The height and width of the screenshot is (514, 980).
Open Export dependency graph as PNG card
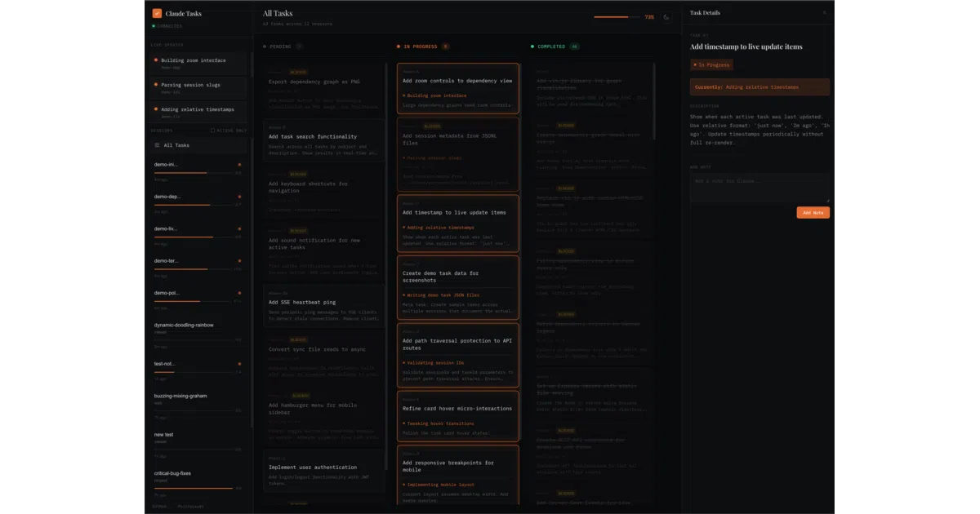click(323, 88)
